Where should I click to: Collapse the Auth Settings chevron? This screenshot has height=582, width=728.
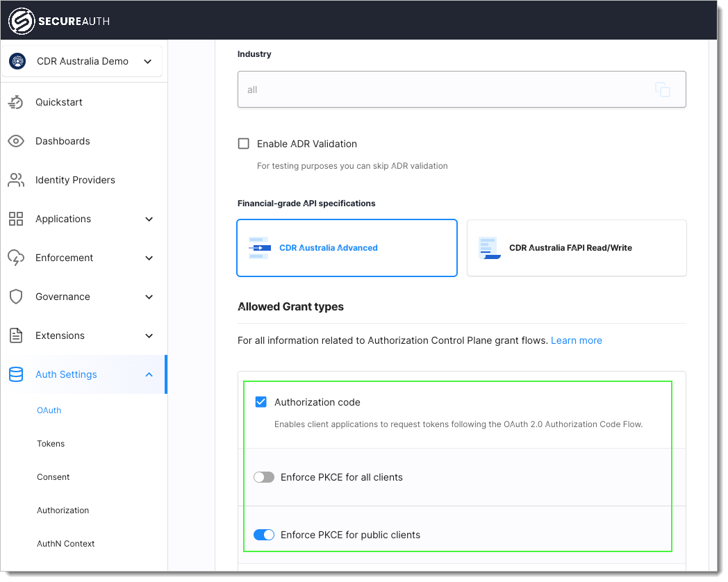pos(149,374)
